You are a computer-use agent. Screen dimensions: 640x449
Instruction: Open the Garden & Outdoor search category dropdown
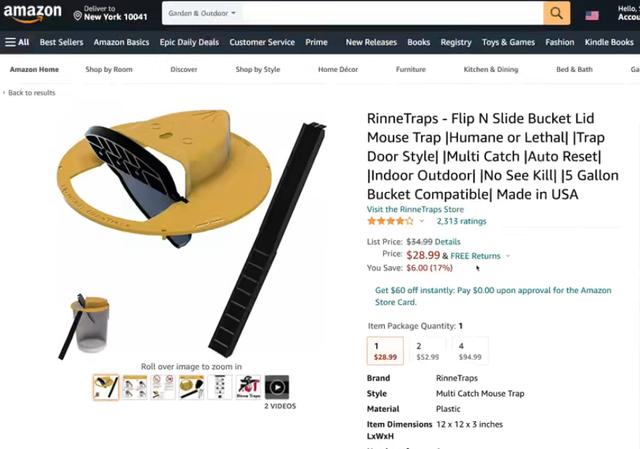click(202, 13)
